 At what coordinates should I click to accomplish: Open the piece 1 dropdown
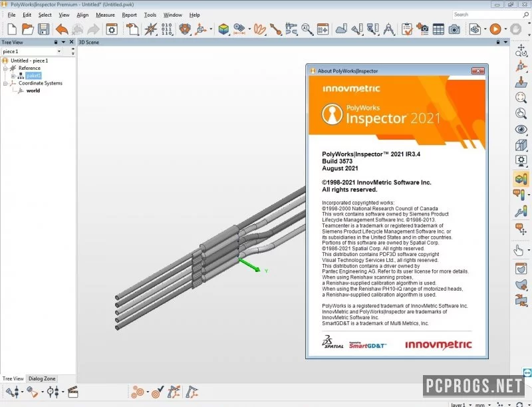pos(59,52)
